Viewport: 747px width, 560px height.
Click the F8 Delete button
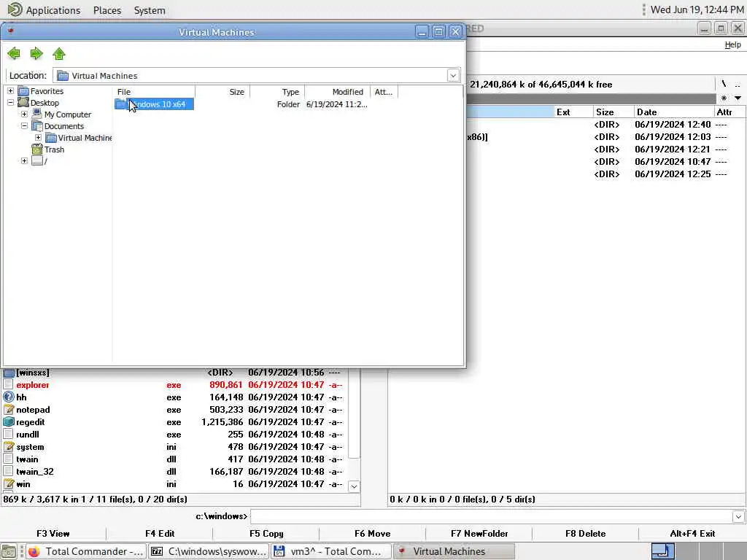586,533
